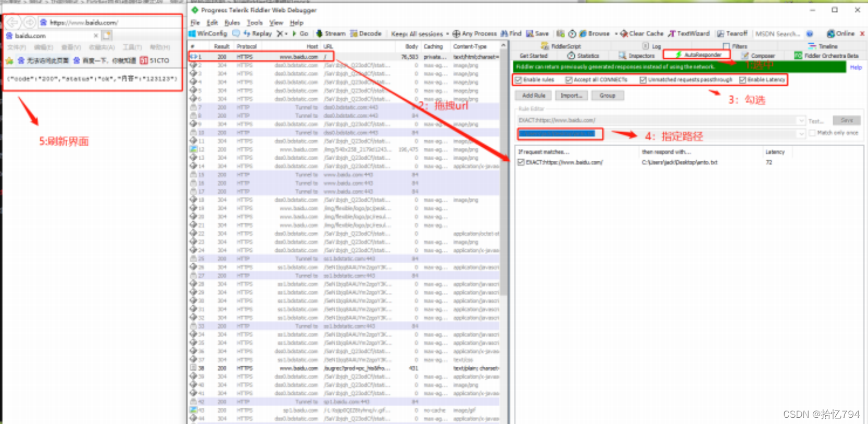Screen dimensions: 868x424
Task: Sort sessions by Result column header
Action: pos(222,46)
